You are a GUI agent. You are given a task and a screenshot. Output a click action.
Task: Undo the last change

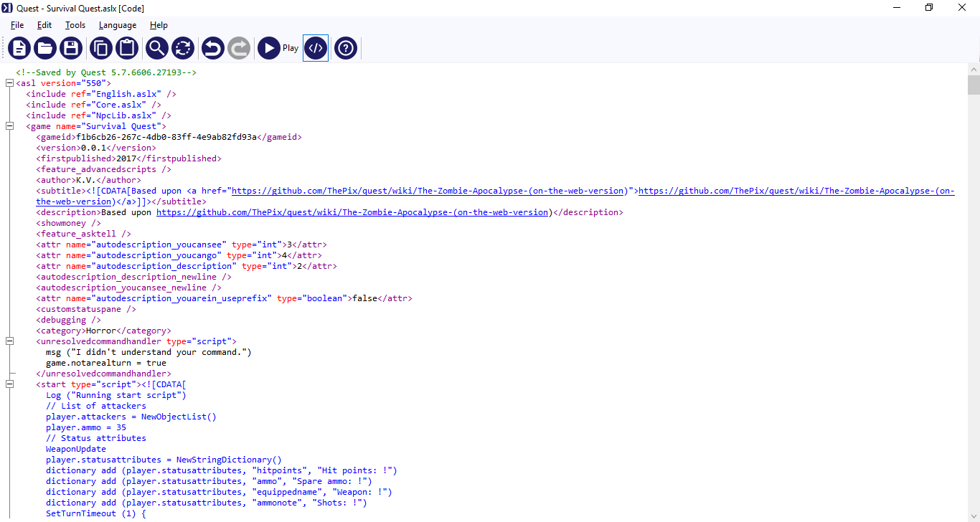213,48
